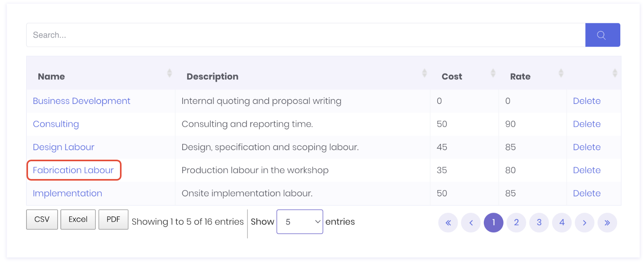This screenshot has width=644, height=264.
Task: Go to previous page arrow
Action: [471, 223]
